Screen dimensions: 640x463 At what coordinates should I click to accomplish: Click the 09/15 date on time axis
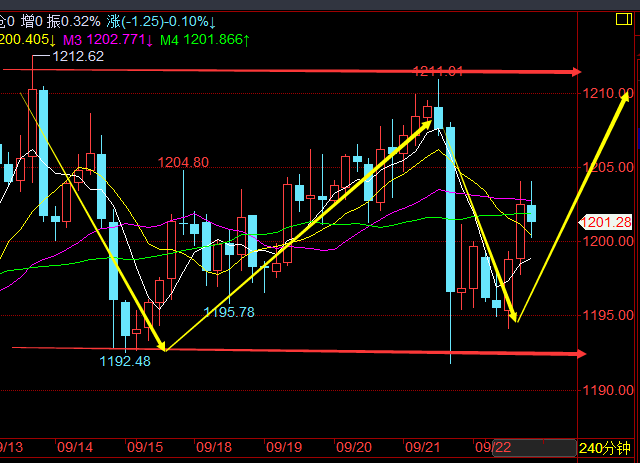tap(145, 447)
